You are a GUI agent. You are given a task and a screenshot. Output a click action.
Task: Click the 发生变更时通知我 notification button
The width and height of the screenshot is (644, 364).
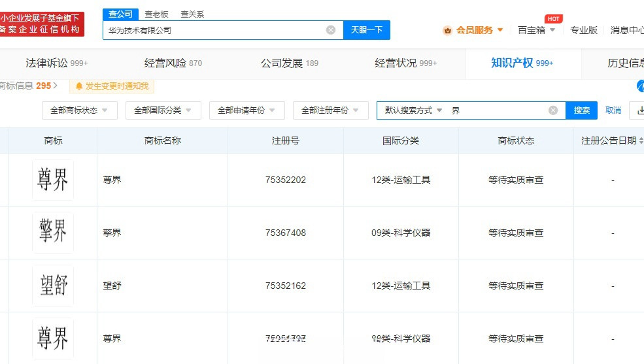pos(112,86)
